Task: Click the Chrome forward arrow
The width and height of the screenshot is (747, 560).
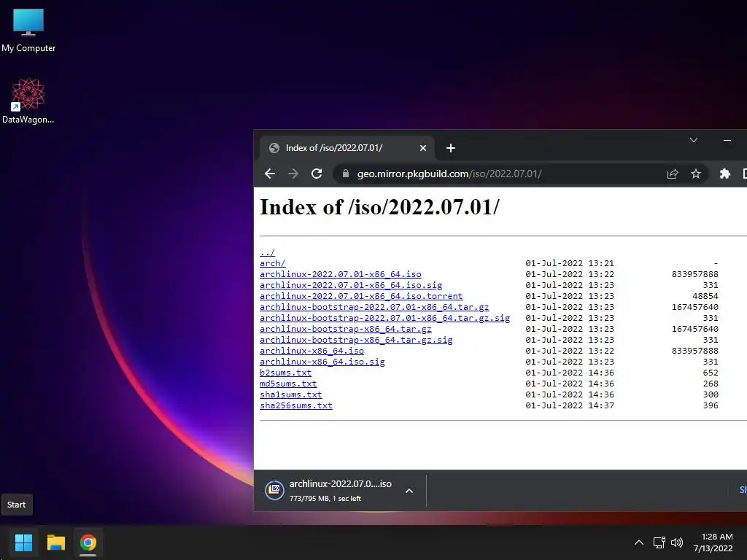Action: [x=293, y=174]
